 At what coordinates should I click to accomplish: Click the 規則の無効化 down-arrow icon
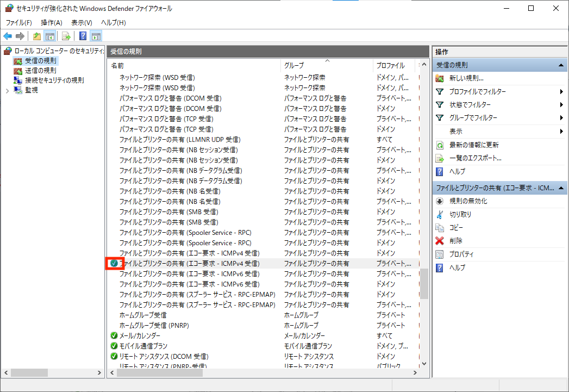pos(440,201)
